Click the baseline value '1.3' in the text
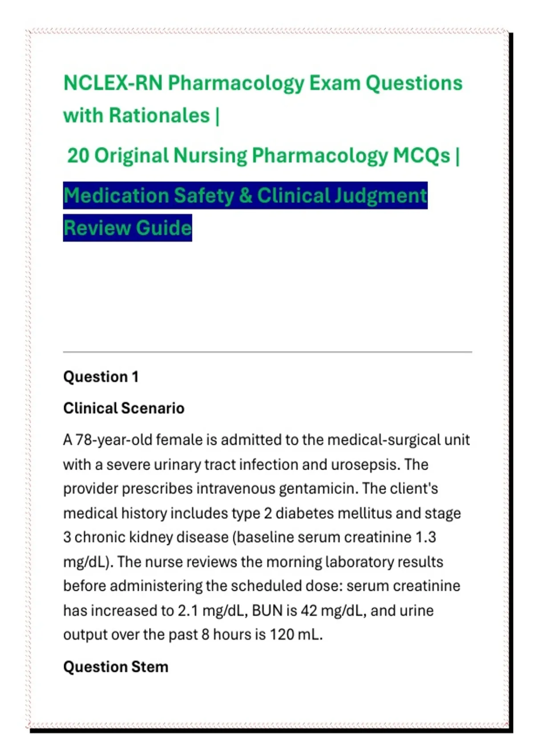This screenshot has width=534, height=756. [x=425, y=538]
